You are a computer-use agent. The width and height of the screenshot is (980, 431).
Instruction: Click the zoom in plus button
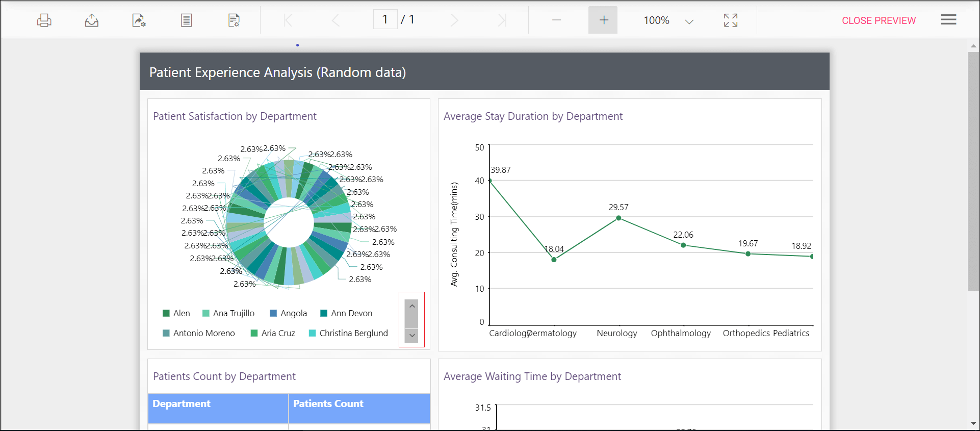coord(603,20)
